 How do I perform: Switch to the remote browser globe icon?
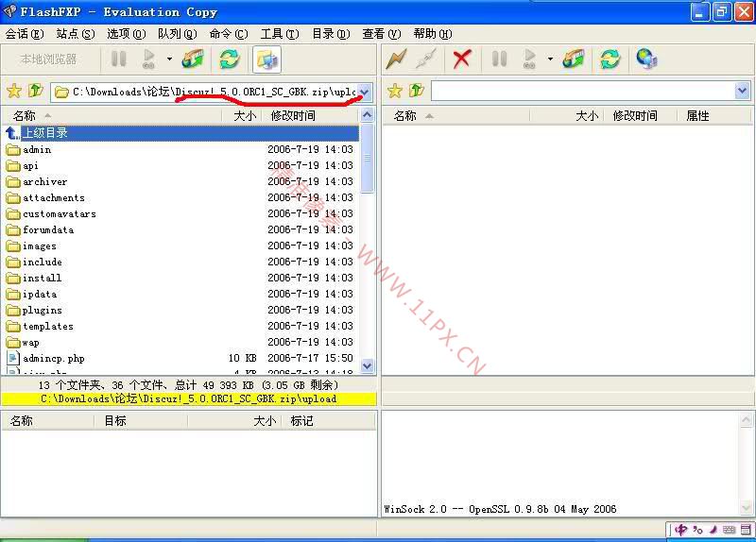point(646,59)
